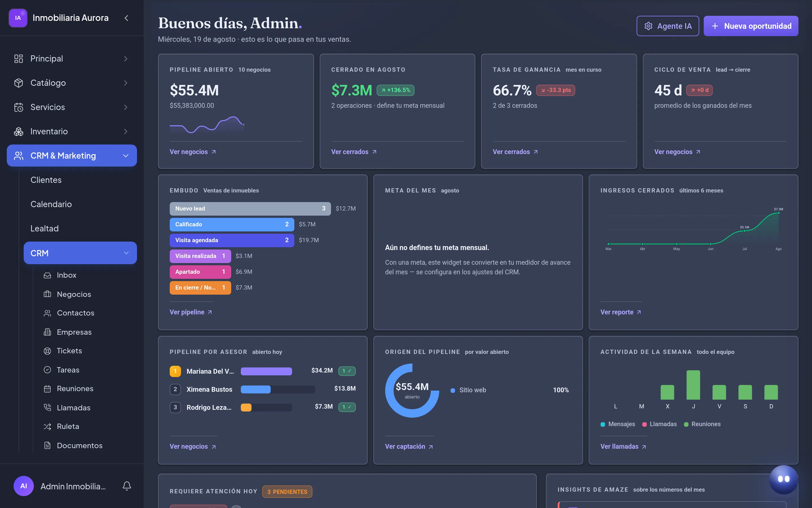Open Ver negocios in Ciclo de Venta card

click(677, 152)
